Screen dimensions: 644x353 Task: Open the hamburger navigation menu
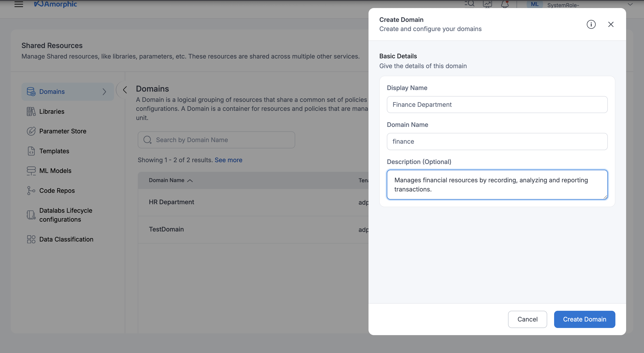(x=19, y=4)
